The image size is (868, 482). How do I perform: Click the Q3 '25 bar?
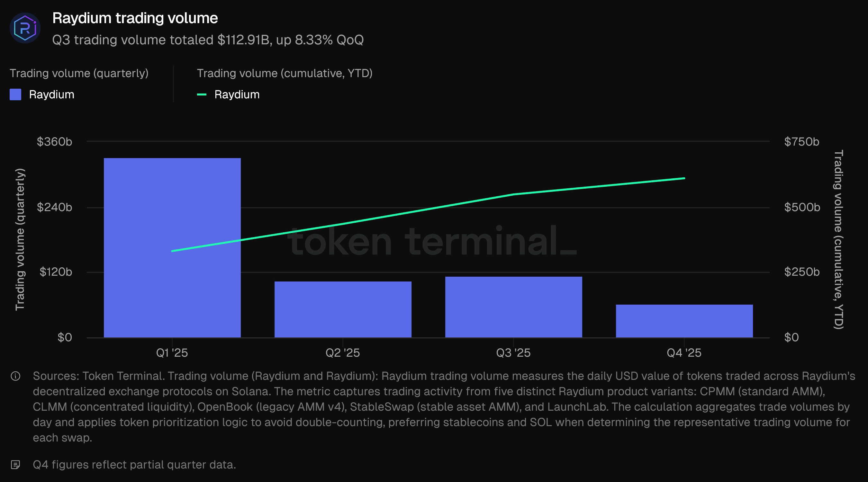point(513,307)
